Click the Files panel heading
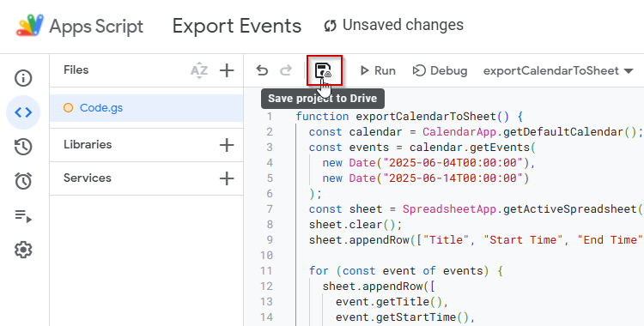The width and height of the screenshot is (644, 326). coord(76,69)
